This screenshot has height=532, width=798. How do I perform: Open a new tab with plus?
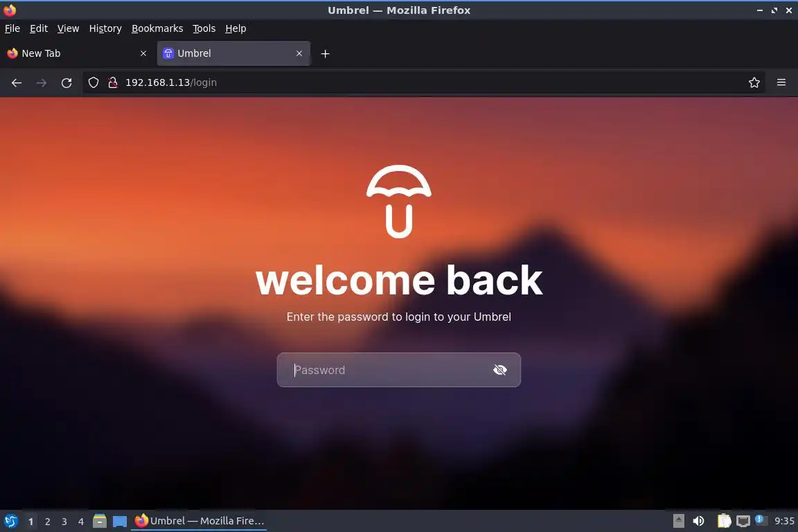(x=325, y=53)
